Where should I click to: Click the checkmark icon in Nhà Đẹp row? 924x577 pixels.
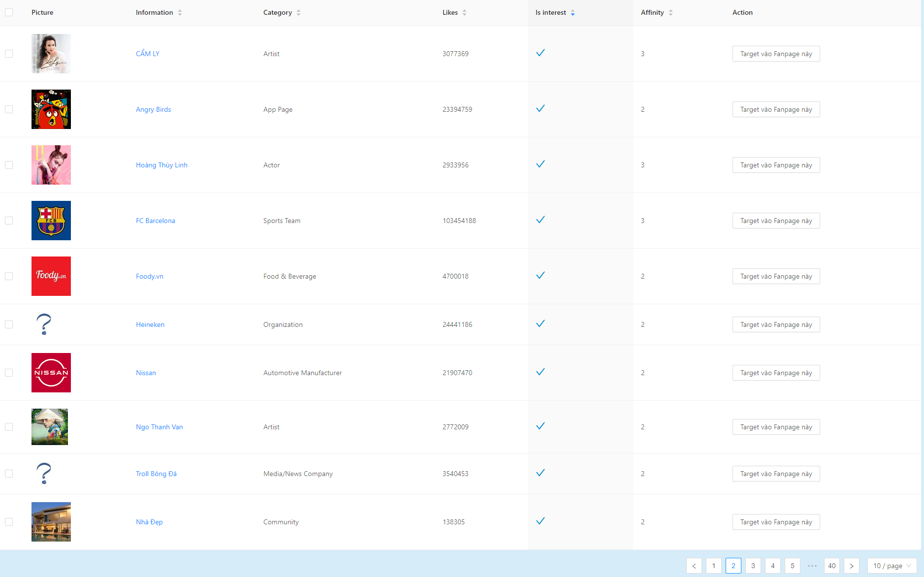pyautogui.click(x=541, y=521)
